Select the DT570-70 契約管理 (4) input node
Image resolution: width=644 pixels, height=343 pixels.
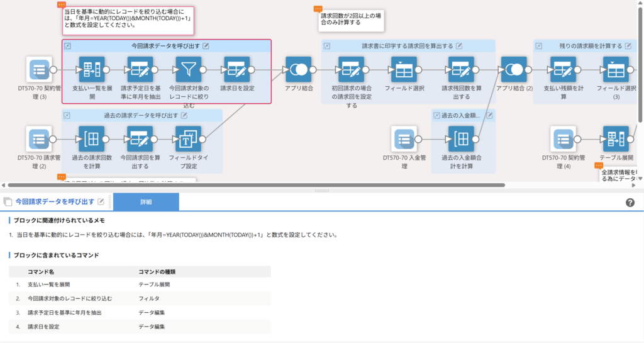563,139
